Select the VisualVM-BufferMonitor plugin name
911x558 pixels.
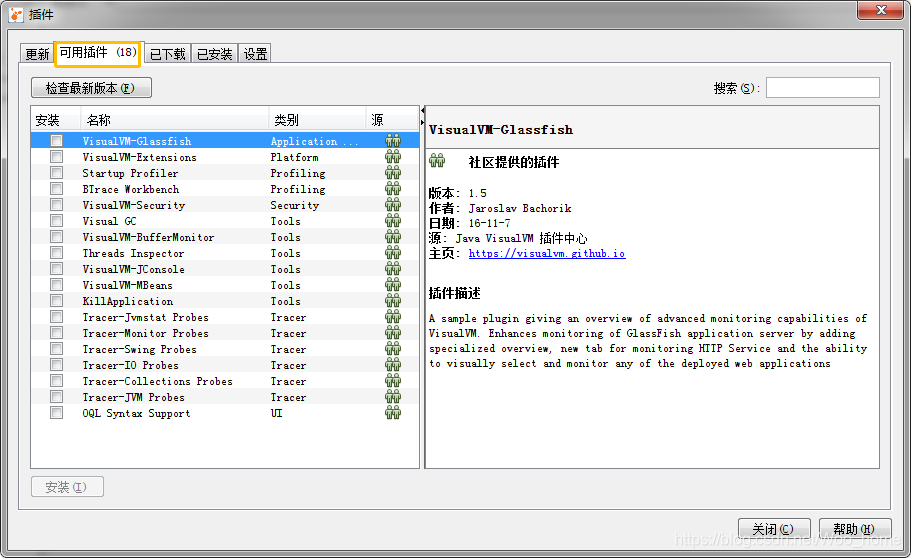pos(148,237)
